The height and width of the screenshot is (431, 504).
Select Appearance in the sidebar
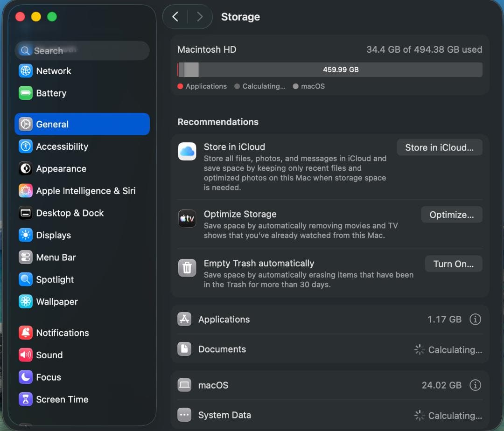click(82, 168)
